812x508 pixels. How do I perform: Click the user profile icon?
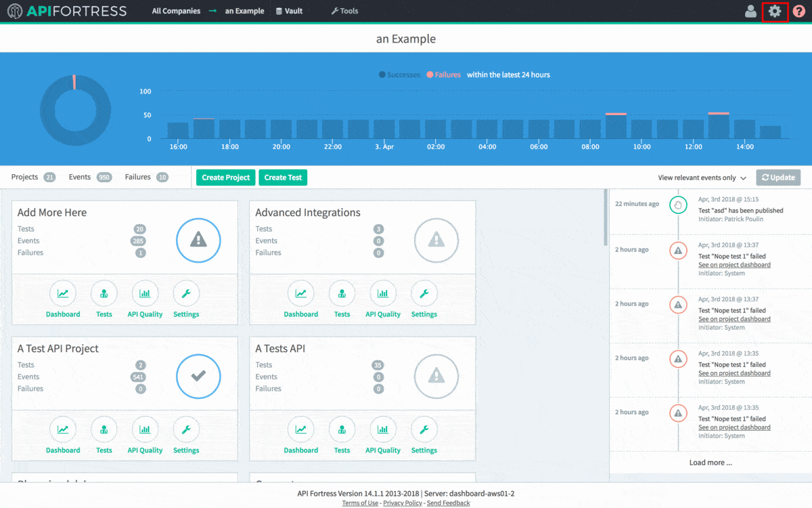pyautogui.click(x=750, y=12)
